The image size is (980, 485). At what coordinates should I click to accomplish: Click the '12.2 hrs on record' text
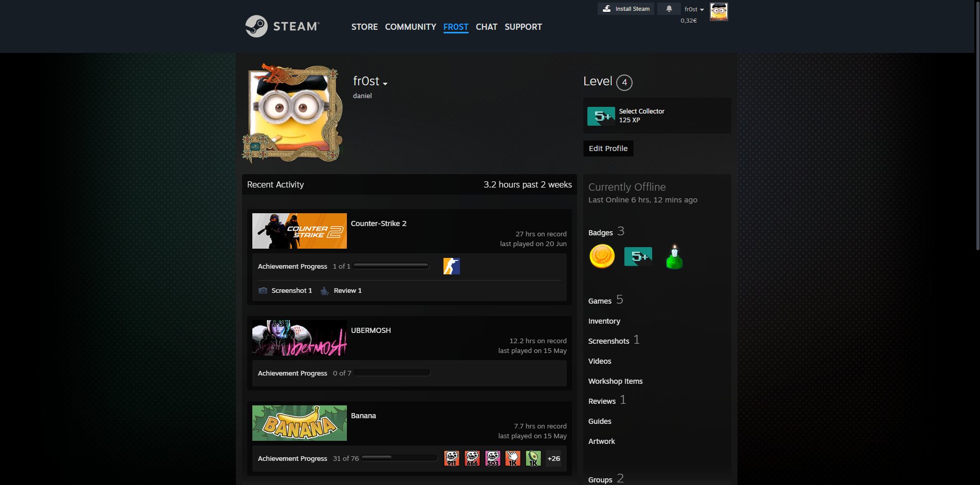[x=538, y=341]
